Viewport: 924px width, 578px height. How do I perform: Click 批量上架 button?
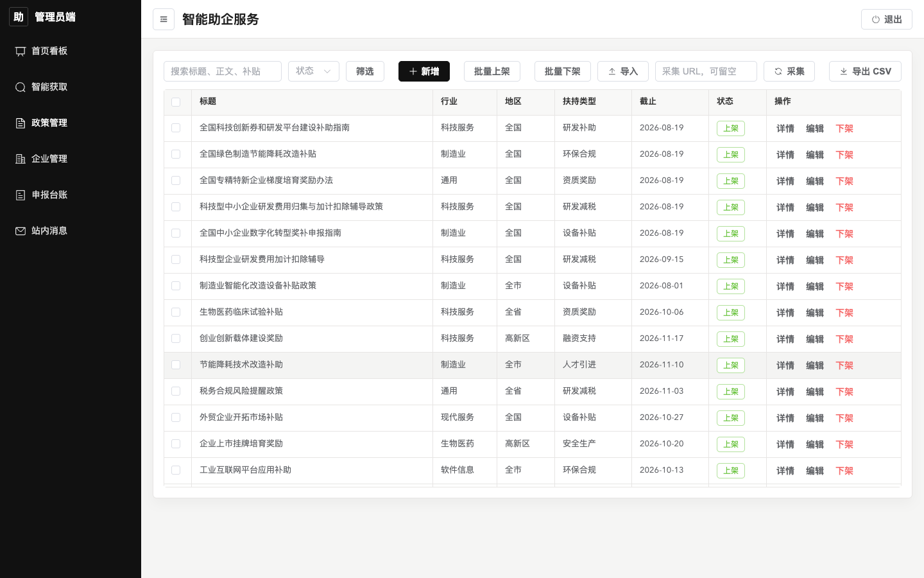[x=492, y=71]
